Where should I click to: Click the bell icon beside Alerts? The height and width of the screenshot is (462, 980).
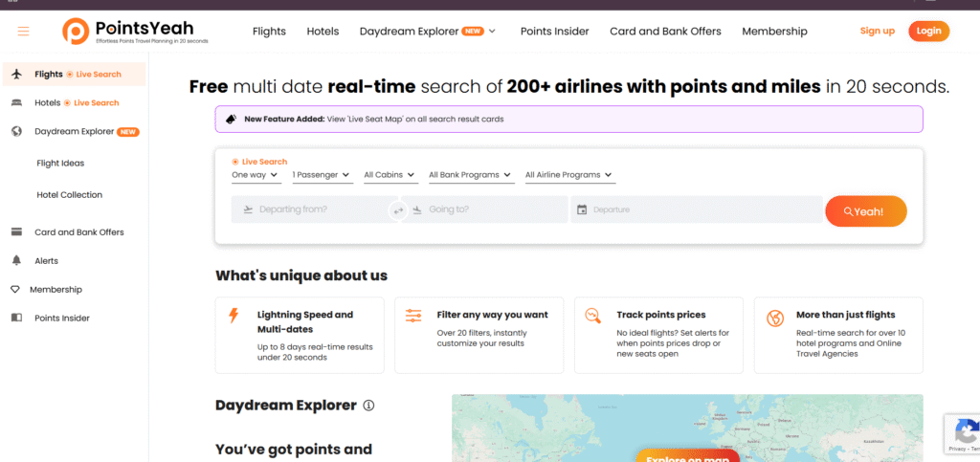(x=17, y=261)
